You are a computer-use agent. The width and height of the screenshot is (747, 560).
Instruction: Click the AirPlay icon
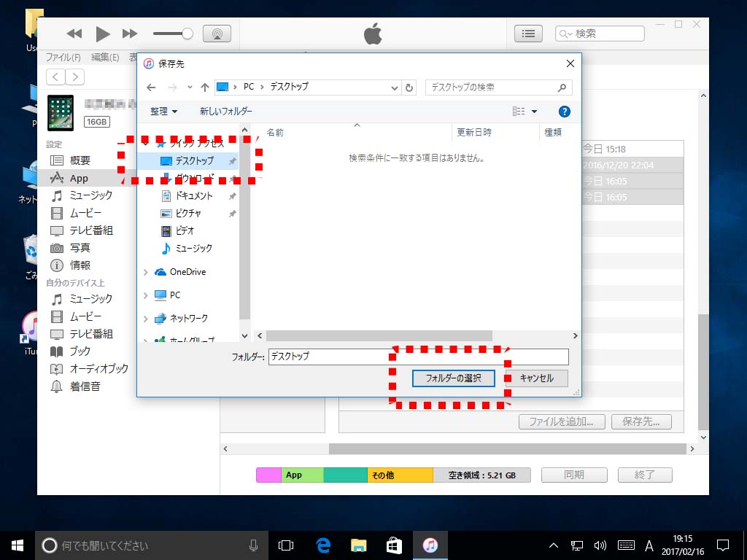(x=217, y=34)
